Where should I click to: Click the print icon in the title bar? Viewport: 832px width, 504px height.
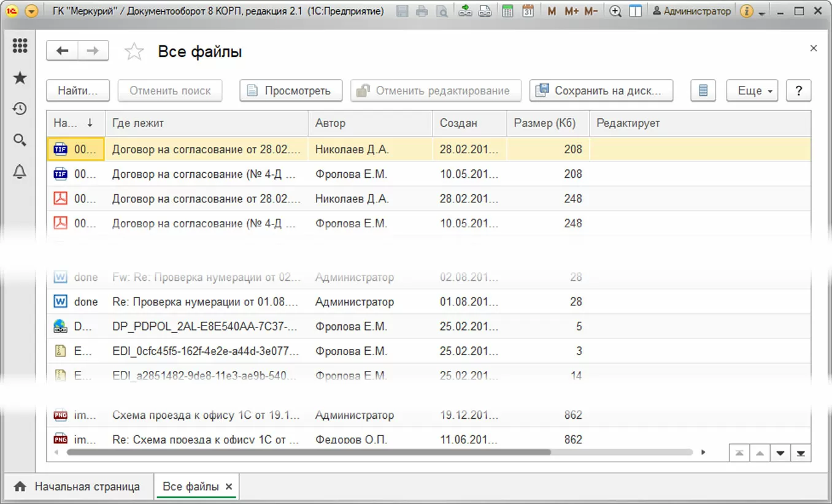pos(422,11)
